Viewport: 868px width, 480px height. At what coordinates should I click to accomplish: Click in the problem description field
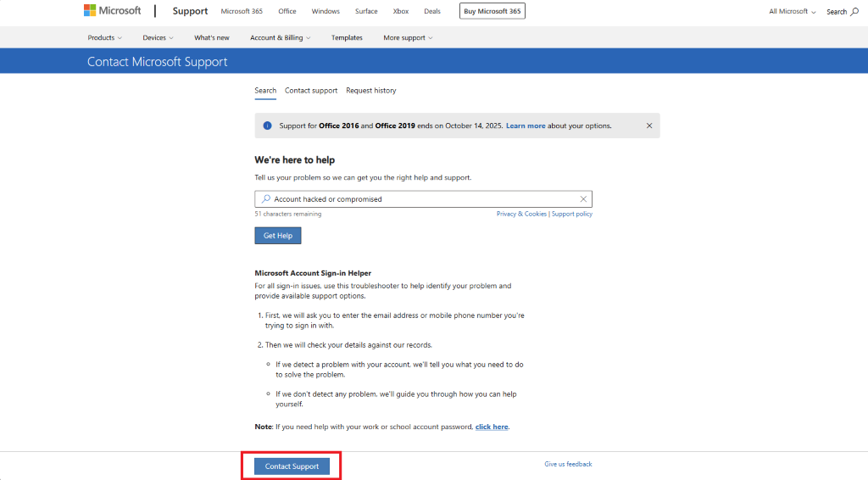pos(424,198)
